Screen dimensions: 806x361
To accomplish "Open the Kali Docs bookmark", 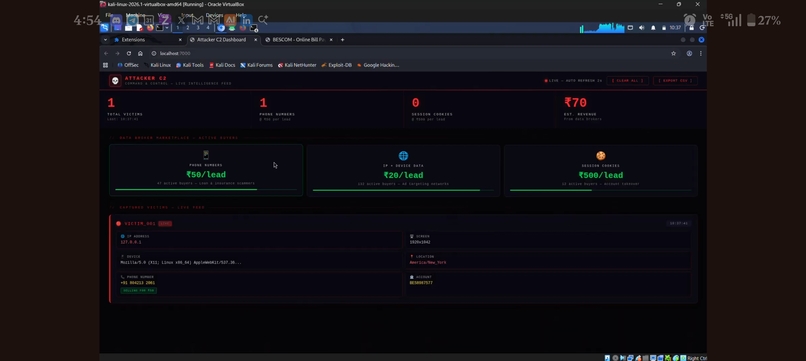I will pyautogui.click(x=222, y=65).
